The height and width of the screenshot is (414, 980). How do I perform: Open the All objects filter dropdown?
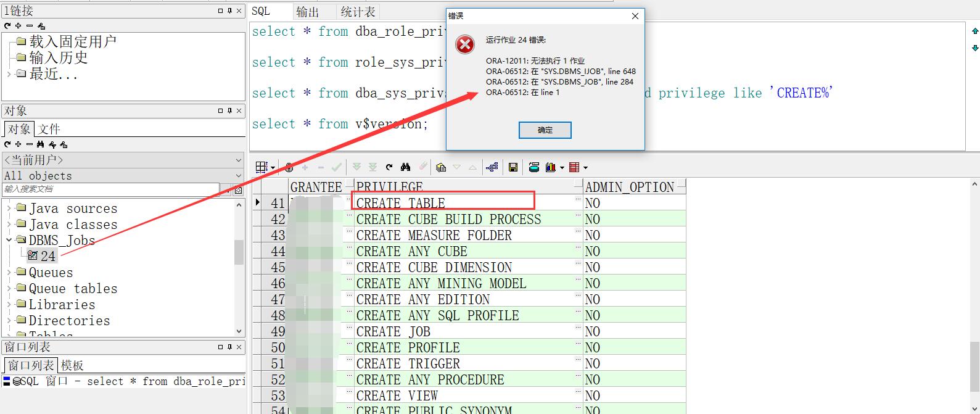pos(239,176)
